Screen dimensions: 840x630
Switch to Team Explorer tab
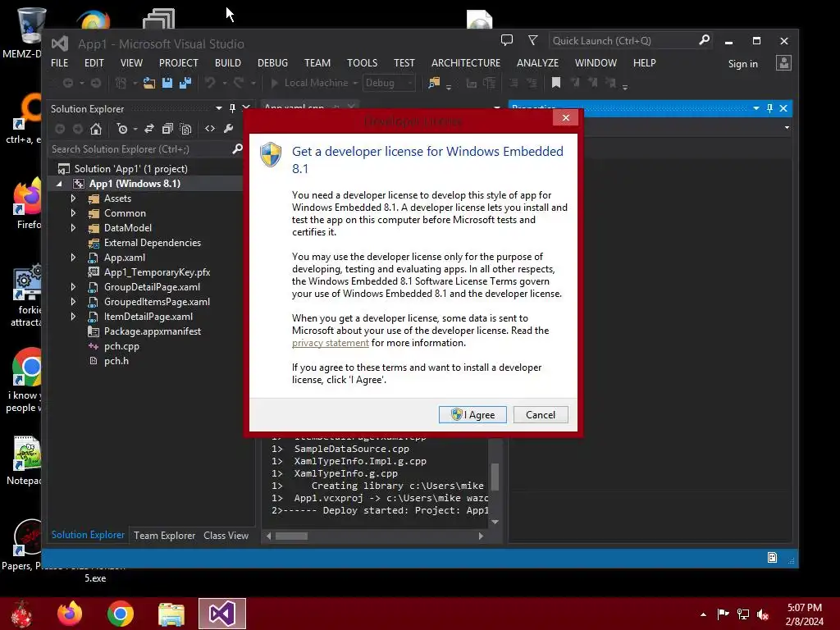point(164,535)
